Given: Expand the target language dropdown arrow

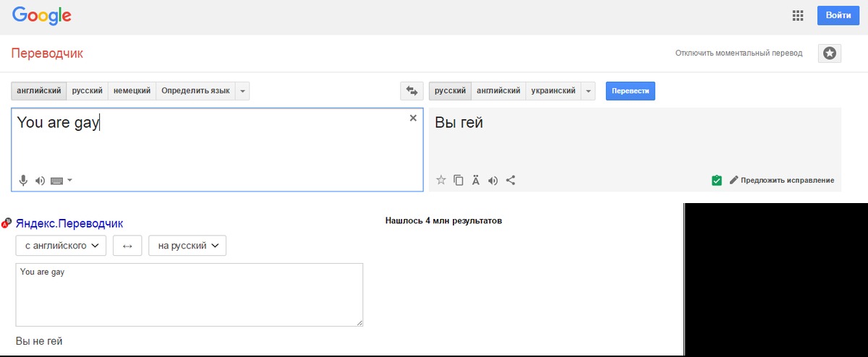Looking at the screenshot, I should coord(588,91).
